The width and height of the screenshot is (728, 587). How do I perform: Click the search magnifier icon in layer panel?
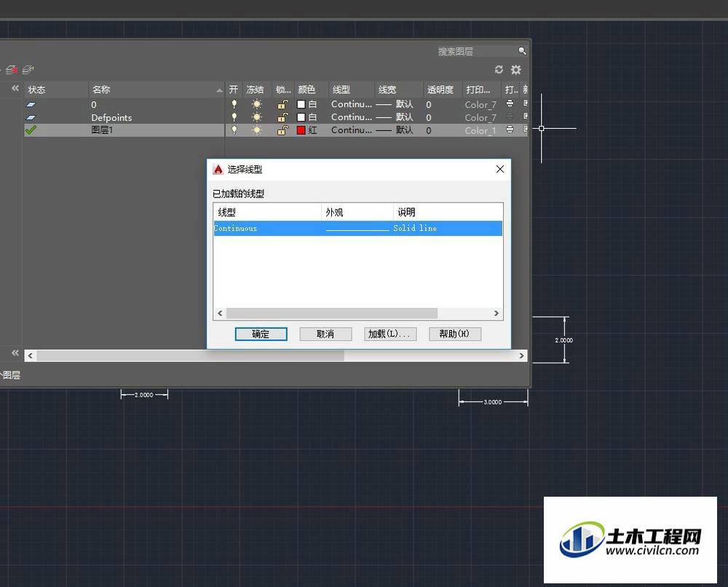522,51
